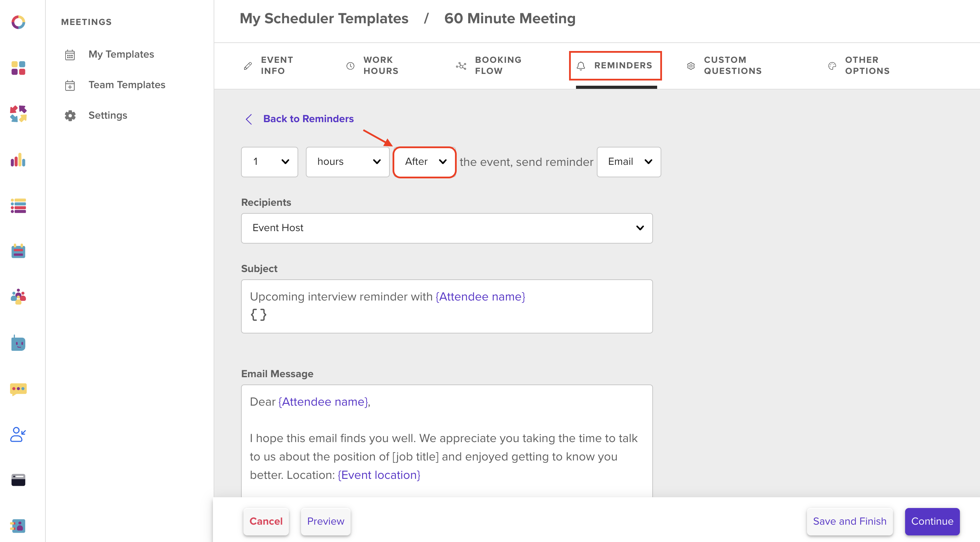980x542 pixels.
Task: Open Settings in the Meetings menu
Action: tap(108, 115)
